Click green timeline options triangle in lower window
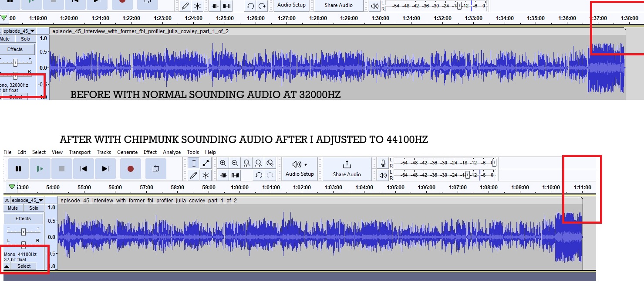Screen dimensions: 644x290 (12, 187)
